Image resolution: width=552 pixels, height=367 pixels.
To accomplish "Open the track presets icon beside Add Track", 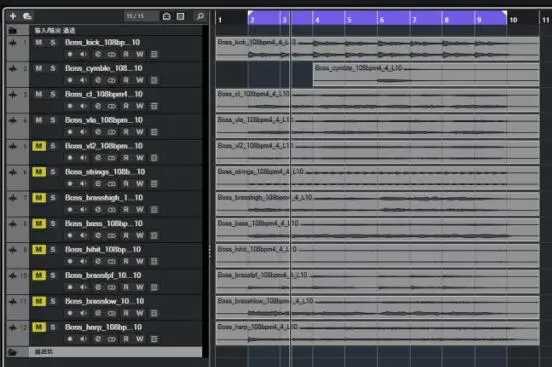I will point(27,16).
